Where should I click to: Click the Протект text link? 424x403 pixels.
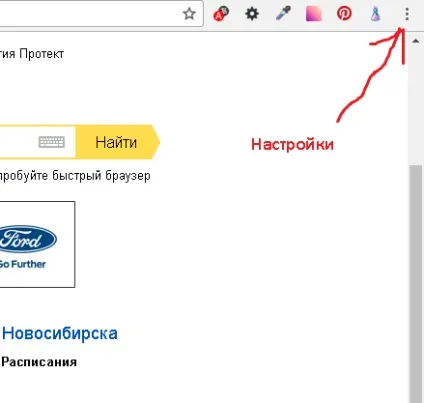42,54
